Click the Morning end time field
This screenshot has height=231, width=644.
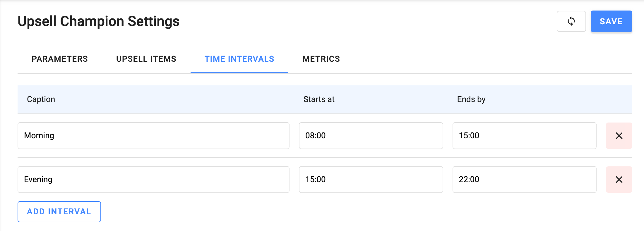click(x=524, y=136)
